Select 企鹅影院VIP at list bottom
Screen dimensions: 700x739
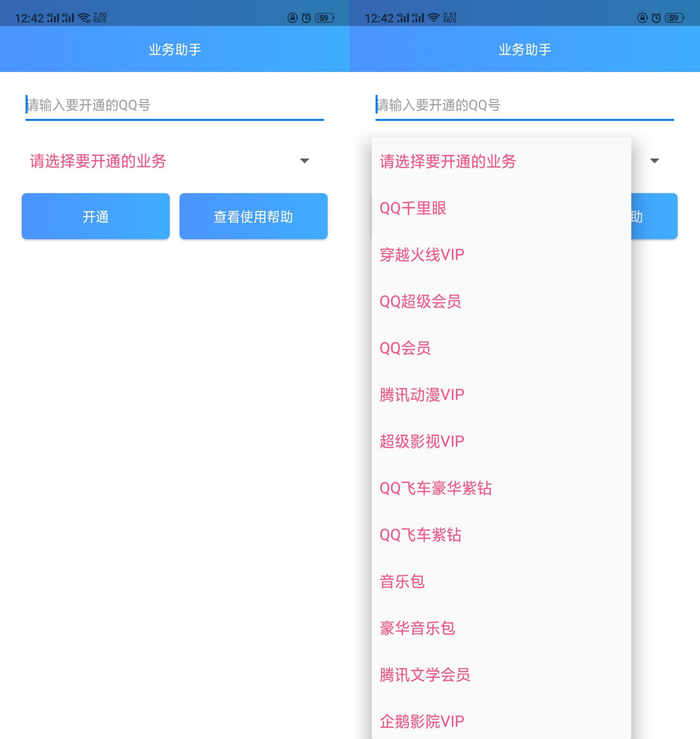click(422, 721)
